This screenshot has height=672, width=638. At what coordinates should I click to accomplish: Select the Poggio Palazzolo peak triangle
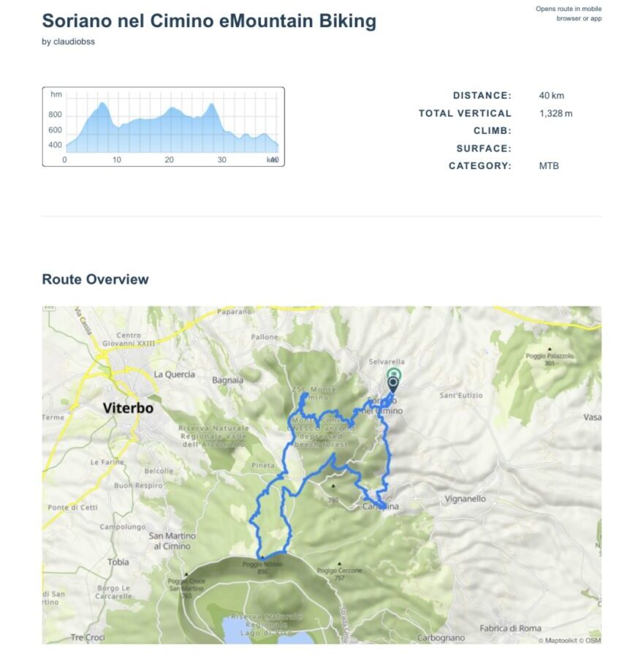550,350
